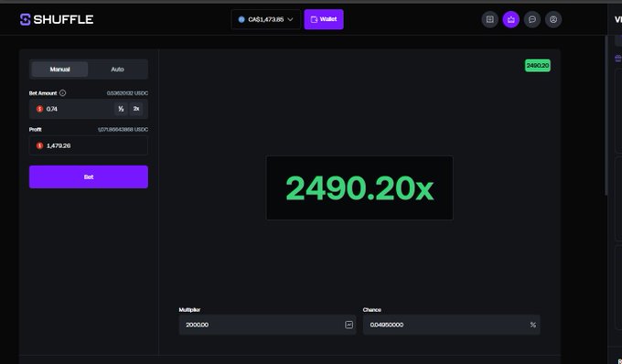The image size is (622, 364).
Task: Click the Multiplier input showing 2000.00
Action: [x=267, y=325]
